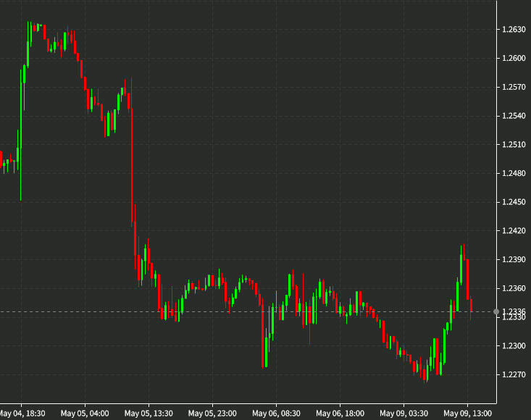Viewport: 531px width, 420px height.
Task: Click the 1.2480 price axis label
Action: click(x=514, y=173)
